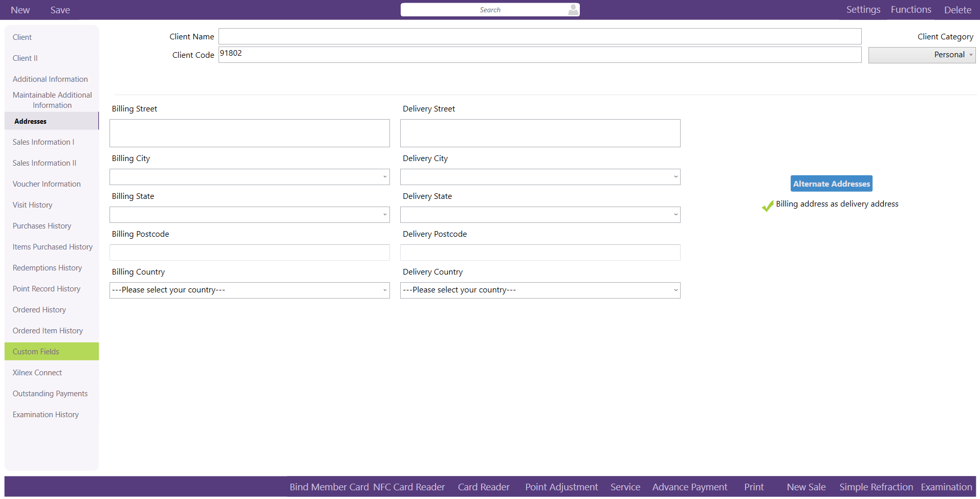Click the New Sale button
Screen dimensions: 980x499
tap(806, 487)
